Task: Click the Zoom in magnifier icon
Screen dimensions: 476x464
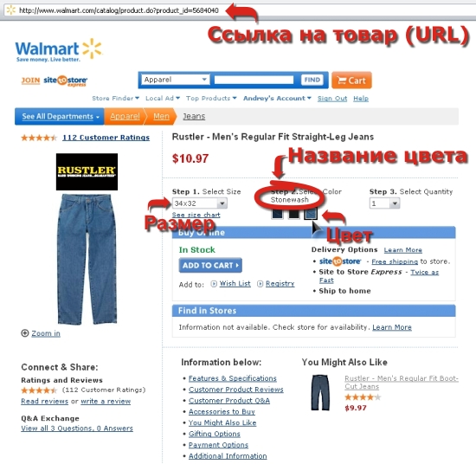Action: point(24,333)
